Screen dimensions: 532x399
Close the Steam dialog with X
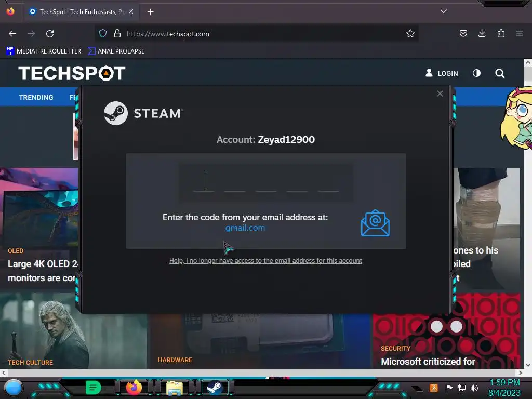[x=440, y=94]
